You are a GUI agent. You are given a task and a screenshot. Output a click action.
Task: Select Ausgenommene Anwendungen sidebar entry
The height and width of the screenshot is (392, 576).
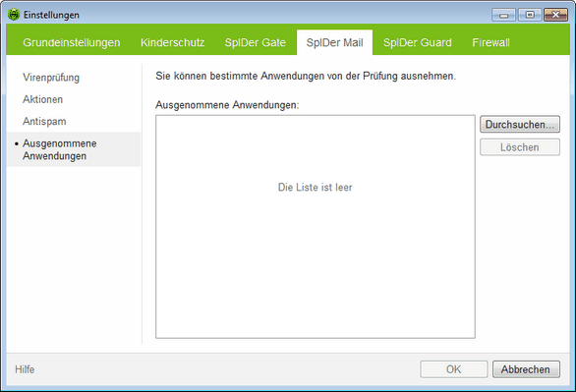(x=74, y=149)
